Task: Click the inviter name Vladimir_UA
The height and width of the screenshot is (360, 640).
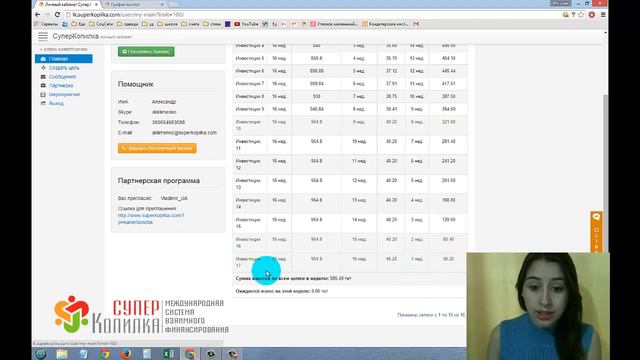Action: pyautogui.click(x=174, y=198)
